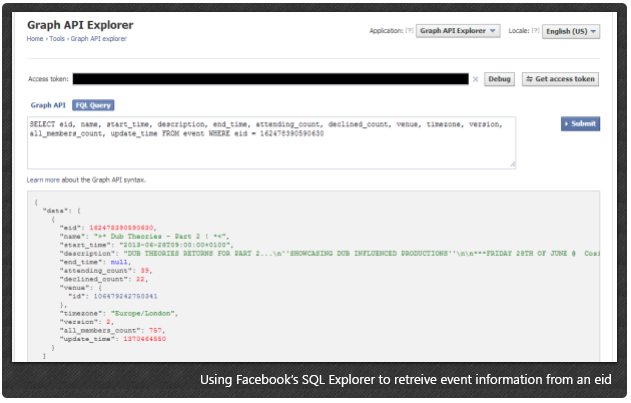The height and width of the screenshot is (403, 631).
Task: Click the Graph API Explorer page heading
Action: click(80, 25)
